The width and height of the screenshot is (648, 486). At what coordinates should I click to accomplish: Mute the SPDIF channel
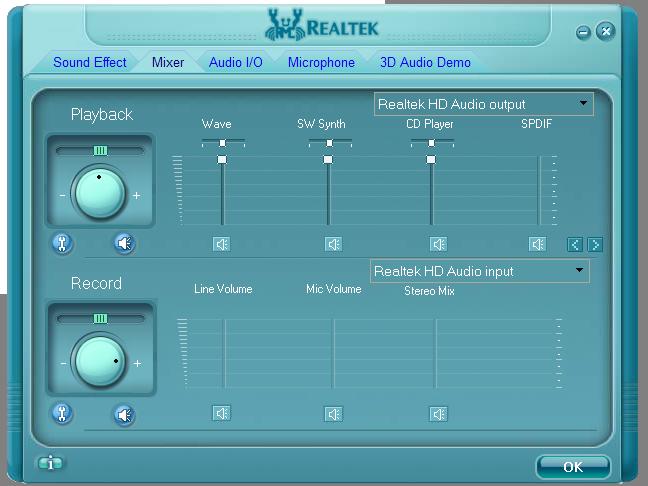tap(537, 244)
